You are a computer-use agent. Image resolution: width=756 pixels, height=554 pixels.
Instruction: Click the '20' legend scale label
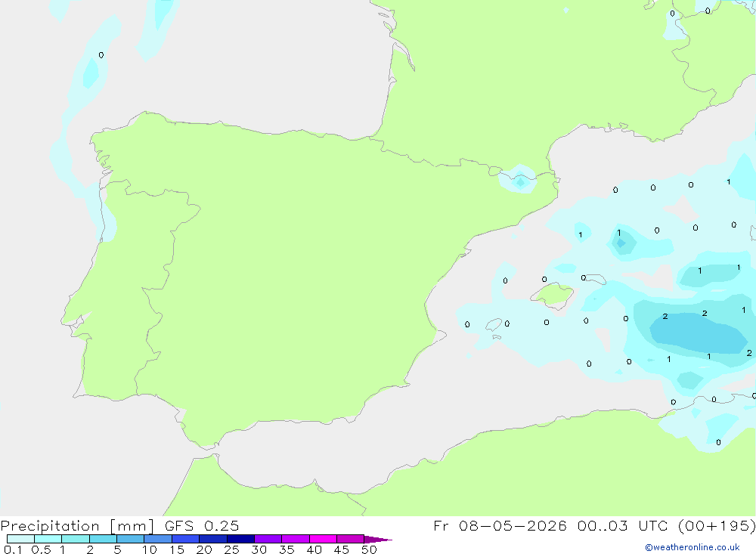(x=204, y=549)
